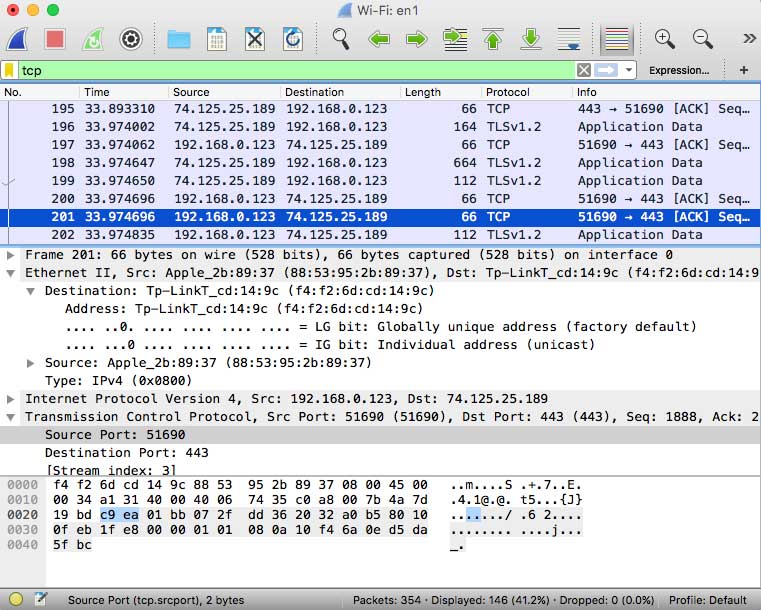Click the plus button to add filter

pyautogui.click(x=743, y=70)
